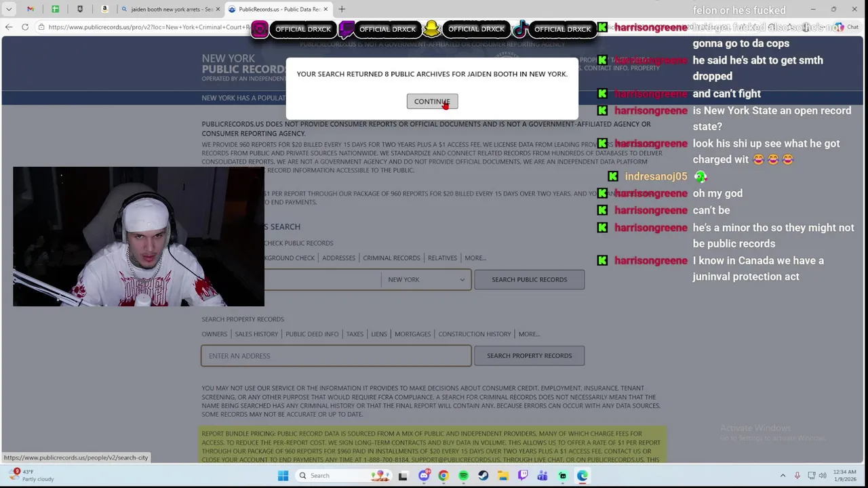Open Microsoft Teams from the taskbar
This screenshot has width=868, height=488.
[x=542, y=475]
